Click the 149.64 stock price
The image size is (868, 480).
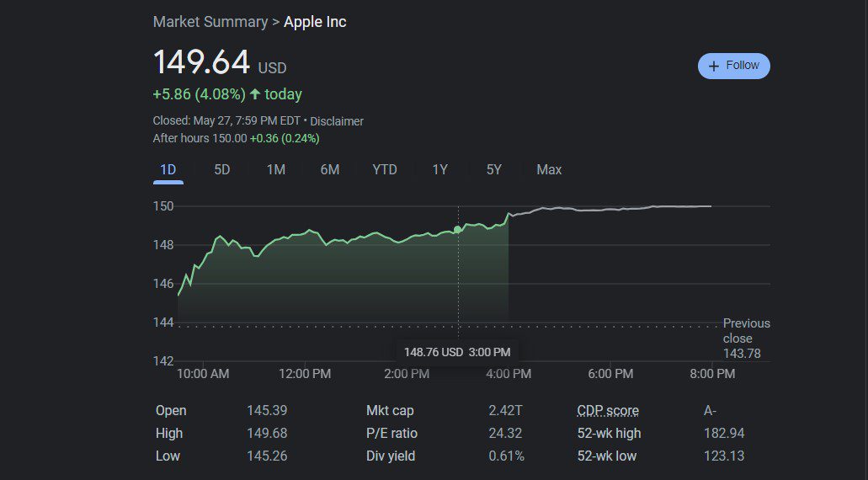(201, 62)
